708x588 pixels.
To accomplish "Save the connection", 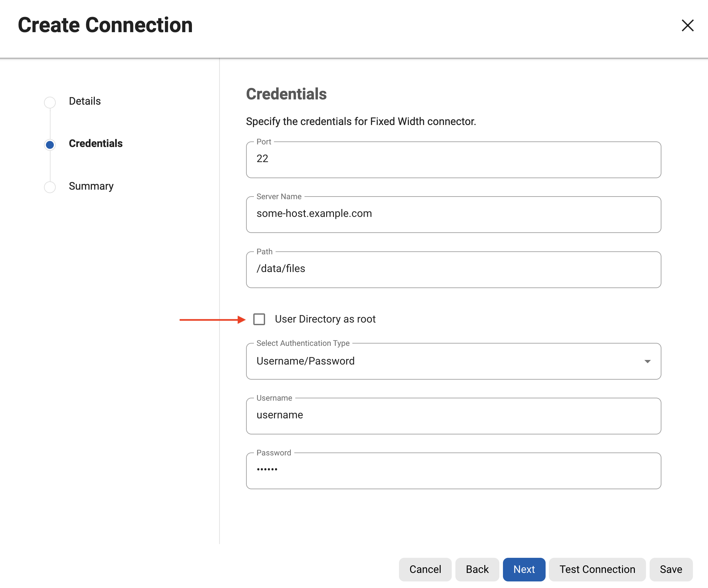I will pos(671,569).
